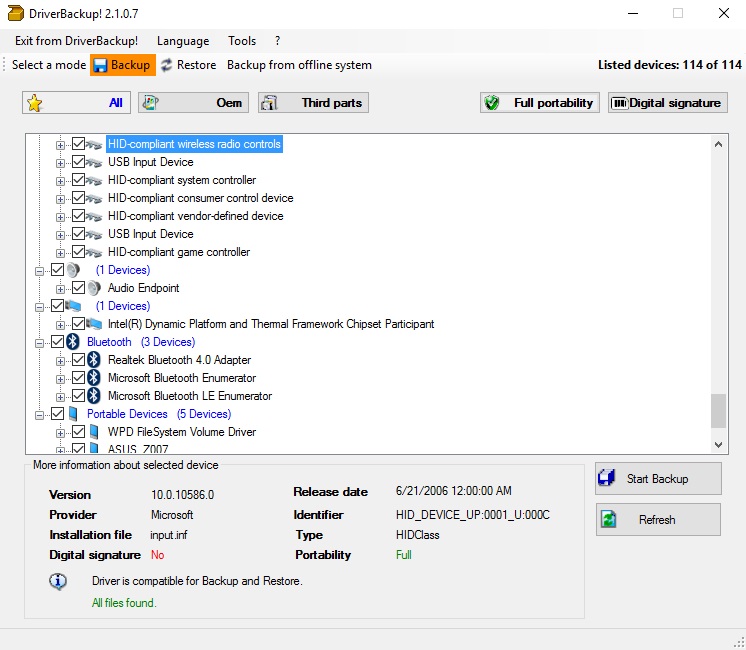Collapse the Bluetooth category node
The height and width of the screenshot is (650, 746).
pos(39,343)
